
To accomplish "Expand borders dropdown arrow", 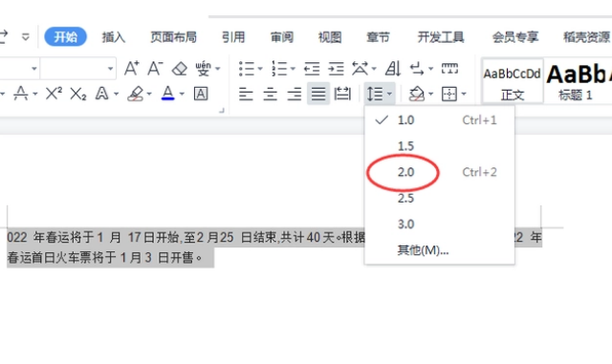I will pos(464,94).
